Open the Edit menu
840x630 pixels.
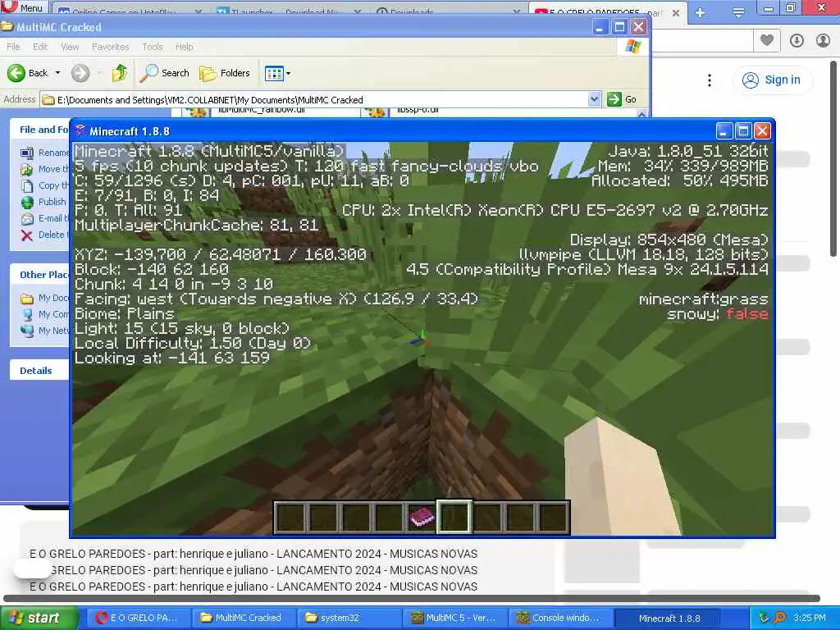pos(40,47)
